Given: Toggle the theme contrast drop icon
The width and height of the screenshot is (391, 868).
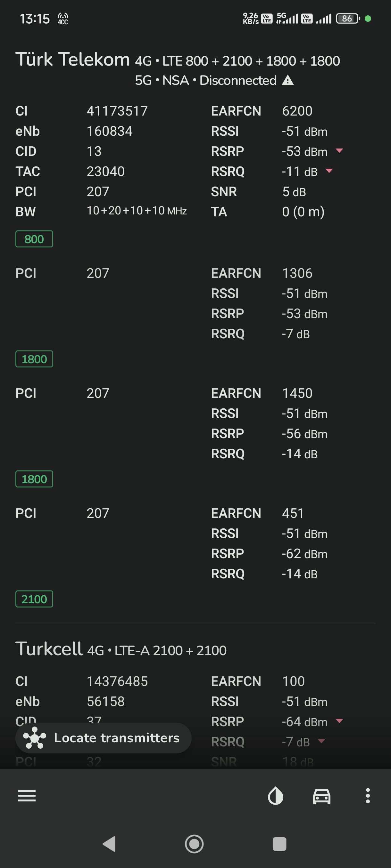Looking at the screenshot, I should [x=275, y=796].
